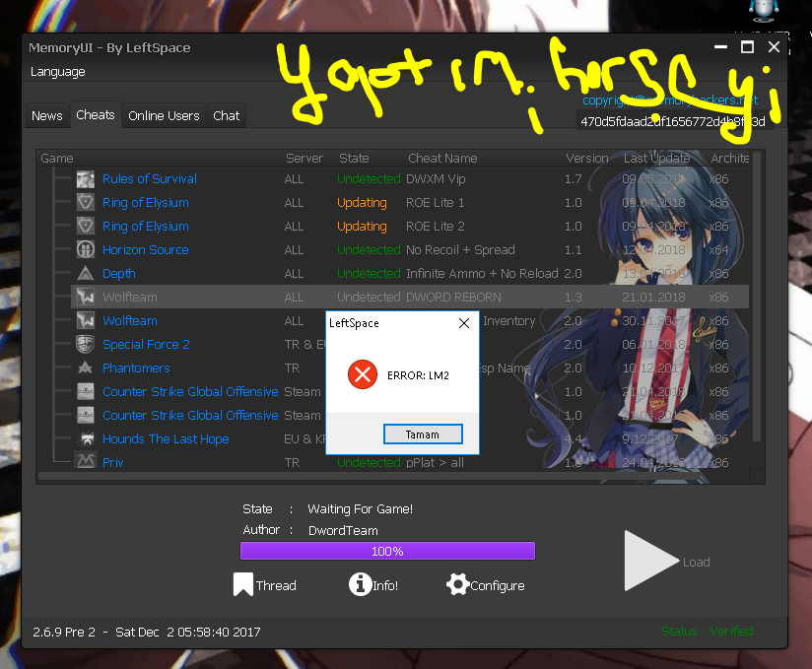The image size is (812, 669).
Task: Click the hash key text field
Action: pos(675,122)
